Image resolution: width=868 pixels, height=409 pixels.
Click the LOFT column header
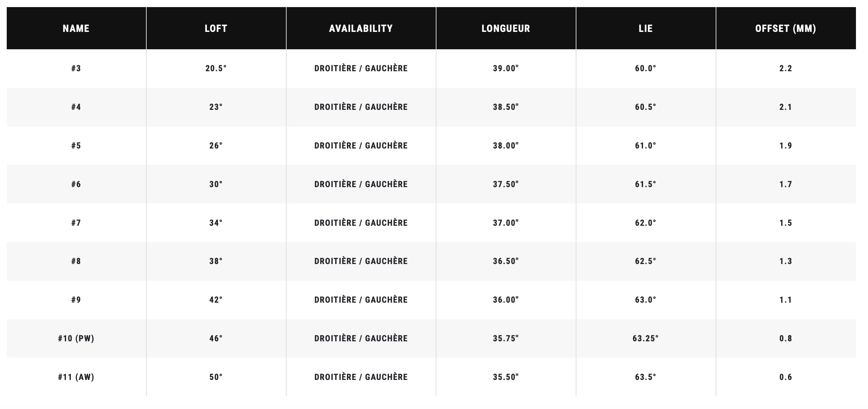(216, 28)
